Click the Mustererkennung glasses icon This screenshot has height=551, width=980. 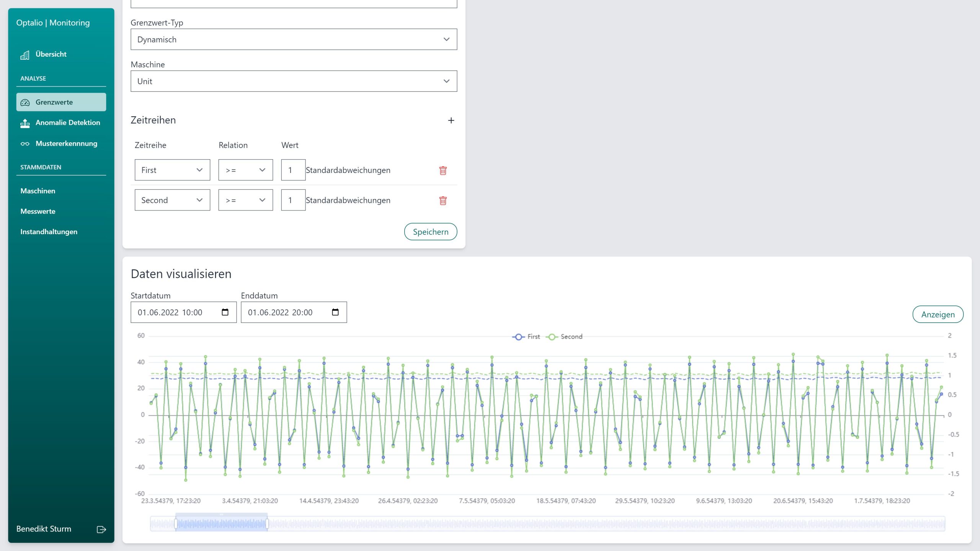coord(25,144)
